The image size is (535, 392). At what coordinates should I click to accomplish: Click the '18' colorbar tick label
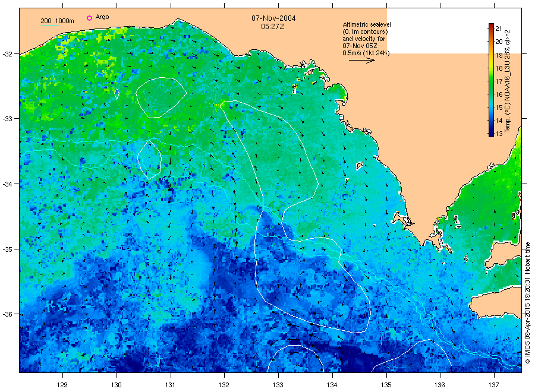click(x=499, y=68)
